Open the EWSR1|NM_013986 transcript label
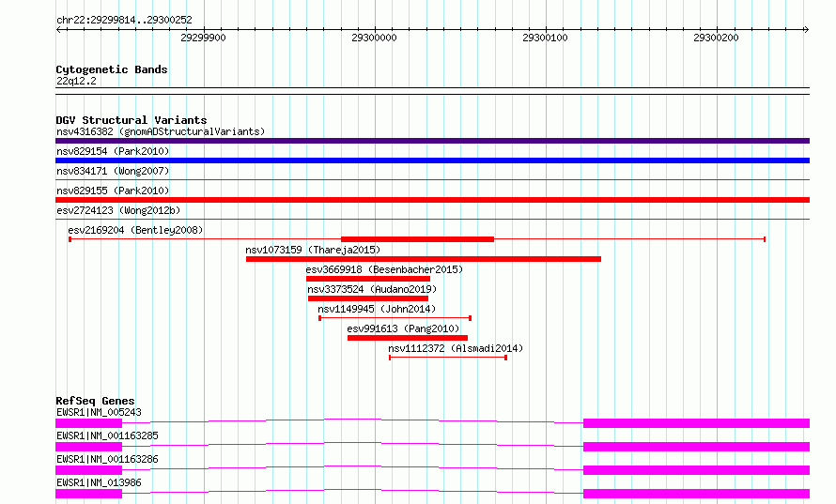 pyautogui.click(x=99, y=482)
